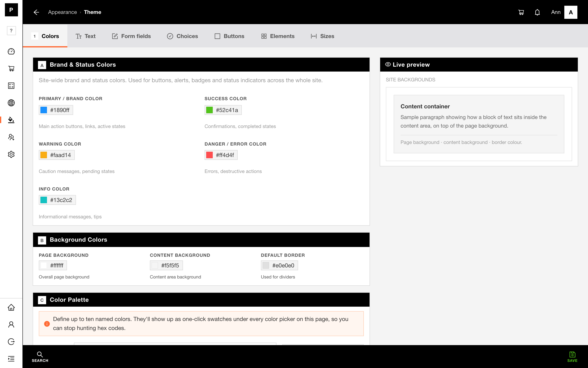Click the P logo at top left

pos(11,10)
